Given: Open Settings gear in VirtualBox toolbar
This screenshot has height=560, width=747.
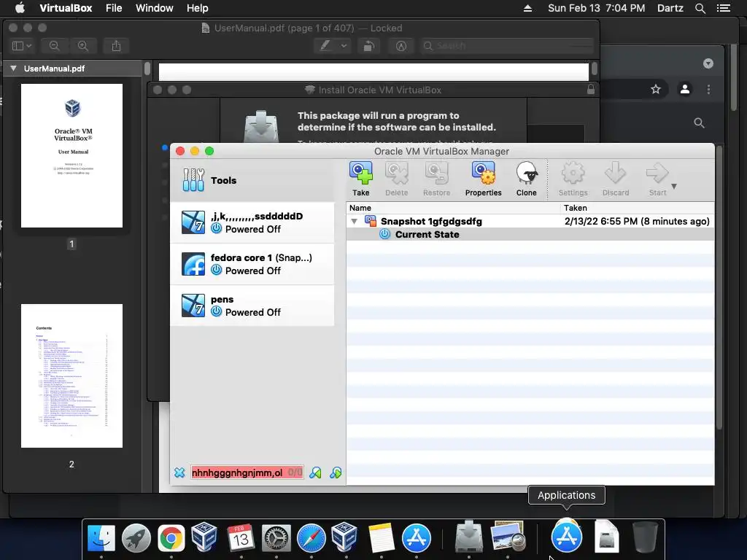Looking at the screenshot, I should pyautogui.click(x=573, y=179).
